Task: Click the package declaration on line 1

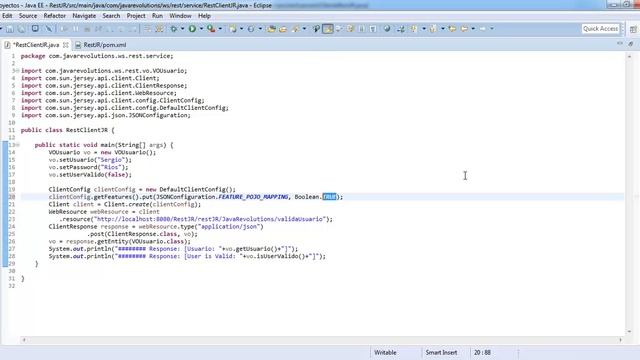Action: 97,56
